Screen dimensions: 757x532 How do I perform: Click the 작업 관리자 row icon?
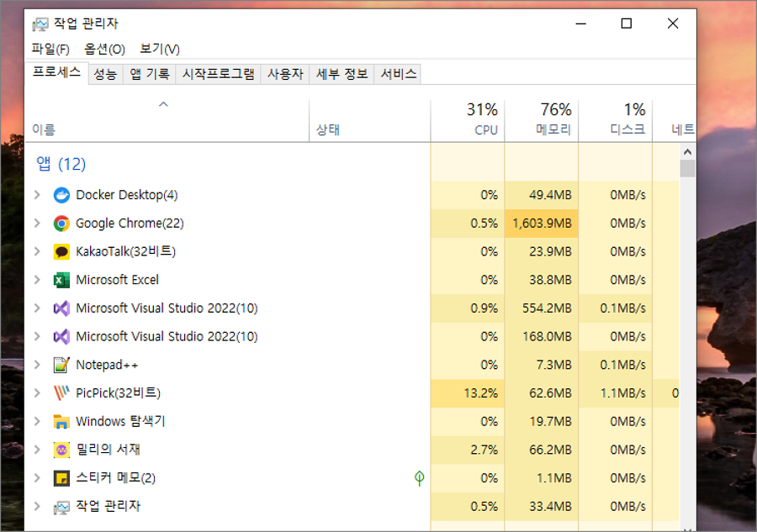[x=61, y=507]
